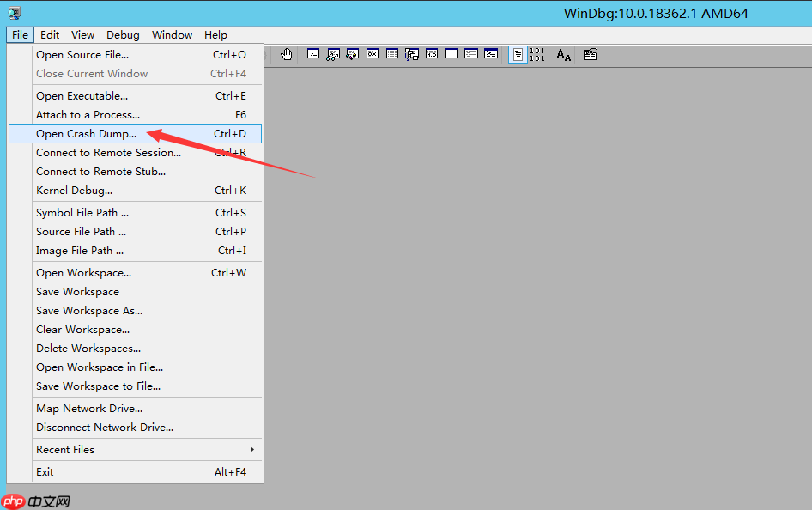Open Image File Path ... setting
The height and width of the screenshot is (510, 812).
[x=135, y=251]
